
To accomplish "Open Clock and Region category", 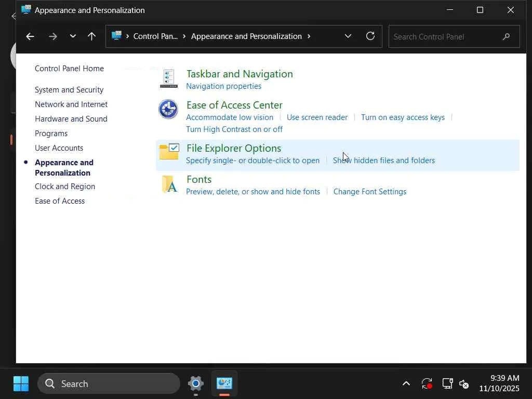I will 65,187.
